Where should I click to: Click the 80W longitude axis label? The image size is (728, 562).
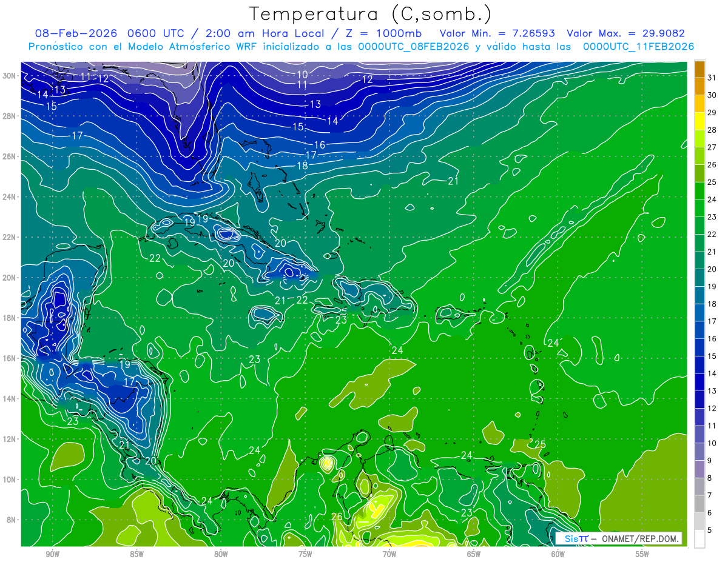(x=221, y=554)
